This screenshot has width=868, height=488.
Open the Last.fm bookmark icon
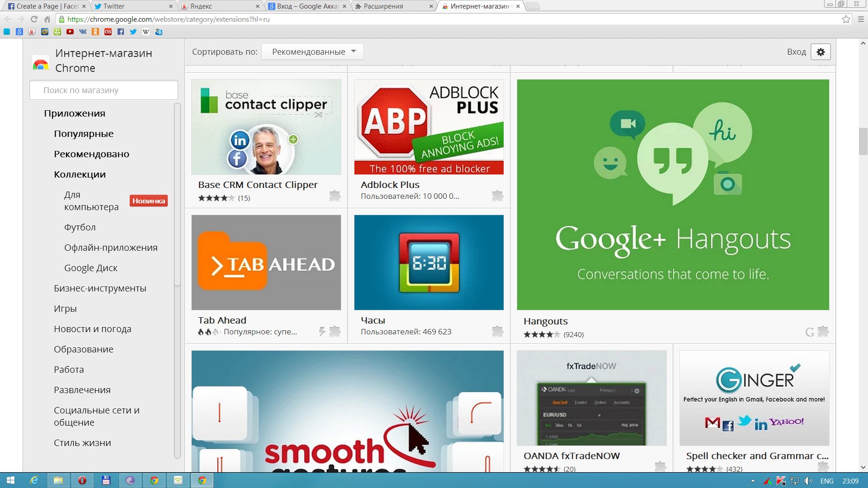pos(108,32)
